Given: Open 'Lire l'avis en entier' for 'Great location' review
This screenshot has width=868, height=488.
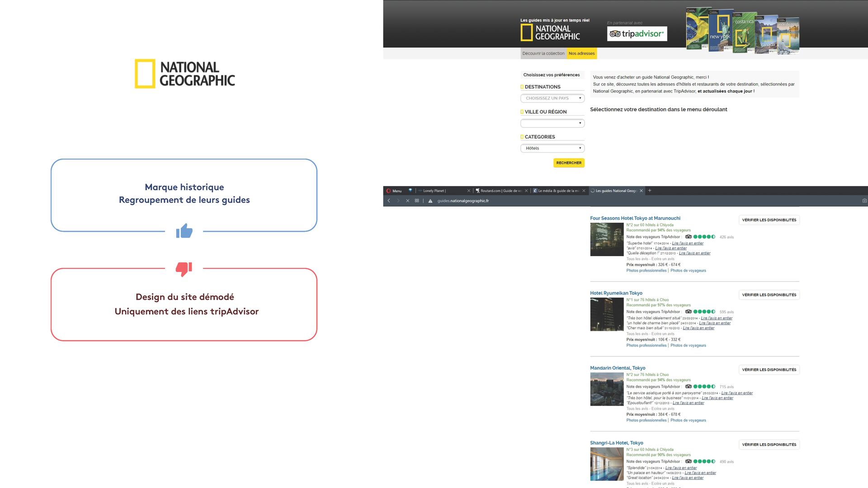Looking at the screenshot, I should (x=688, y=478).
